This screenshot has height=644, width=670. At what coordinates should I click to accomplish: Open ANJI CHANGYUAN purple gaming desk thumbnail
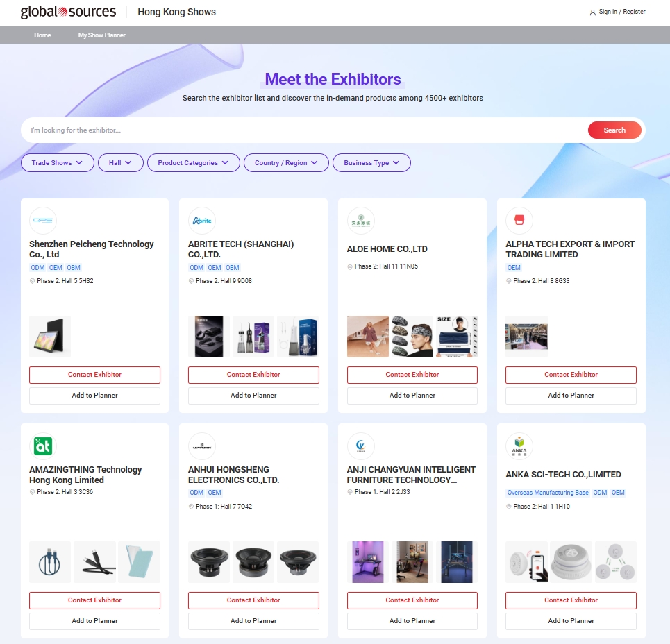point(368,562)
